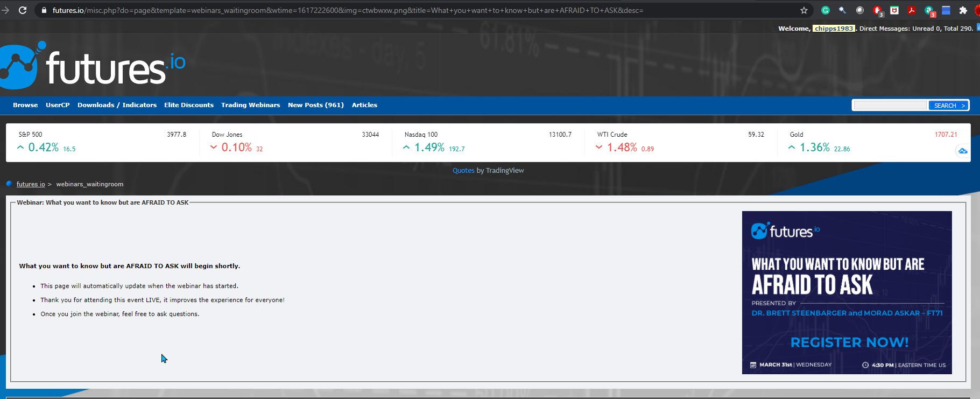
Task: Open the chipps1983 profile link
Action: [x=834, y=29]
